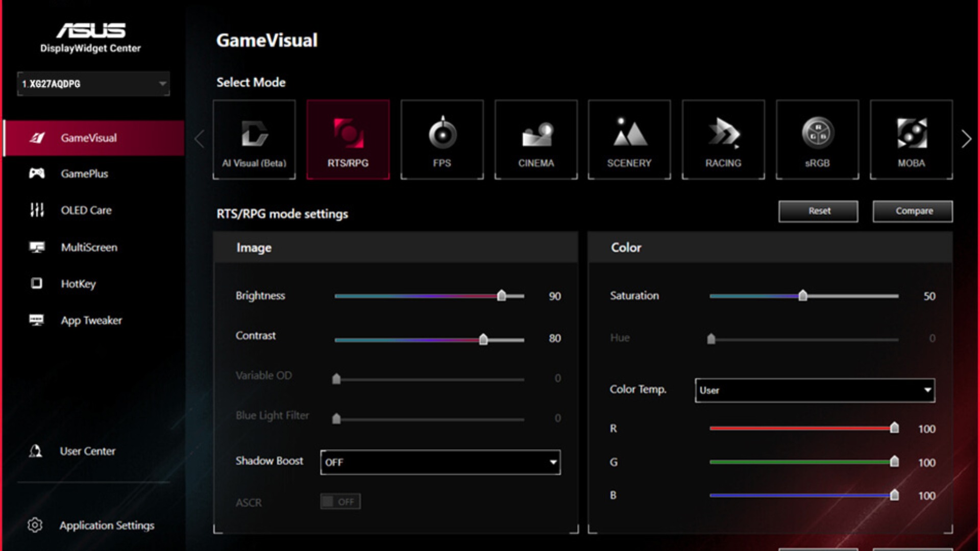Screen dimensions: 980x551
Task: Click the Compare button
Action: 912,211
